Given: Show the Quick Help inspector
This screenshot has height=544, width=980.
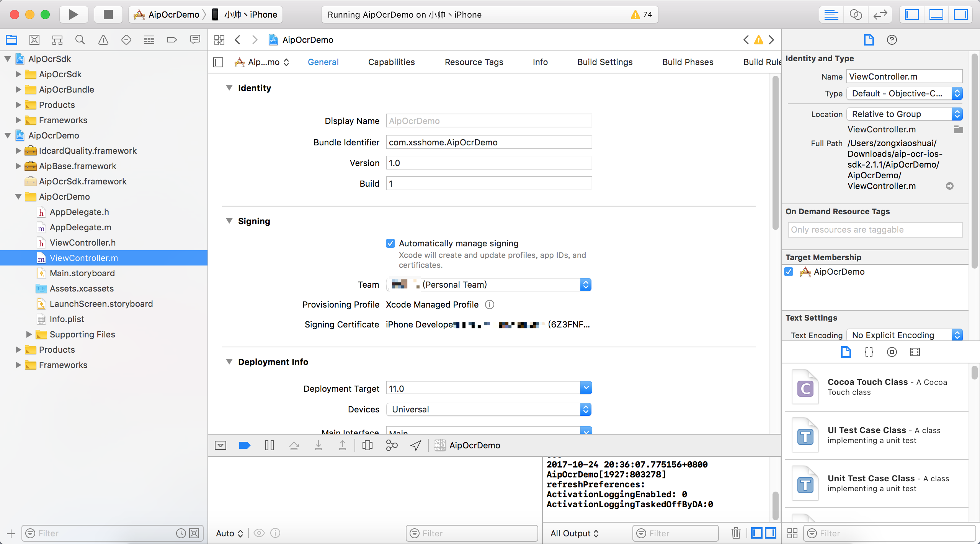Looking at the screenshot, I should pyautogui.click(x=892, y=40).
